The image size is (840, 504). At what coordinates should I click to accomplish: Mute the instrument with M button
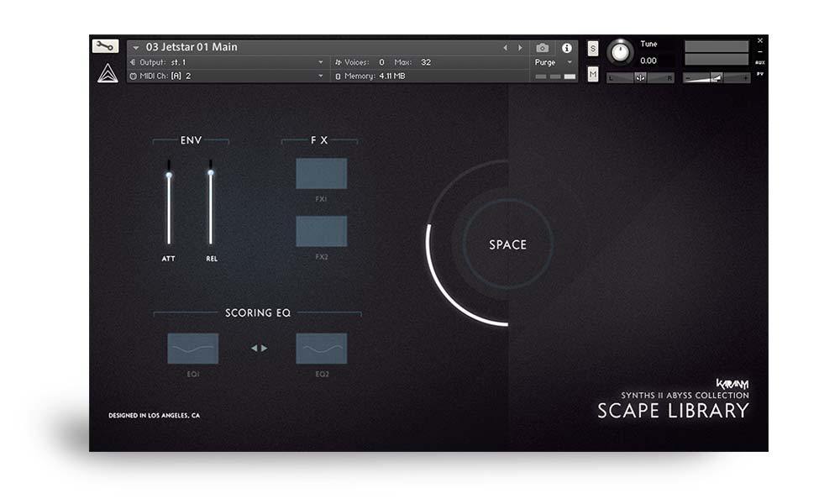[593, 75]
